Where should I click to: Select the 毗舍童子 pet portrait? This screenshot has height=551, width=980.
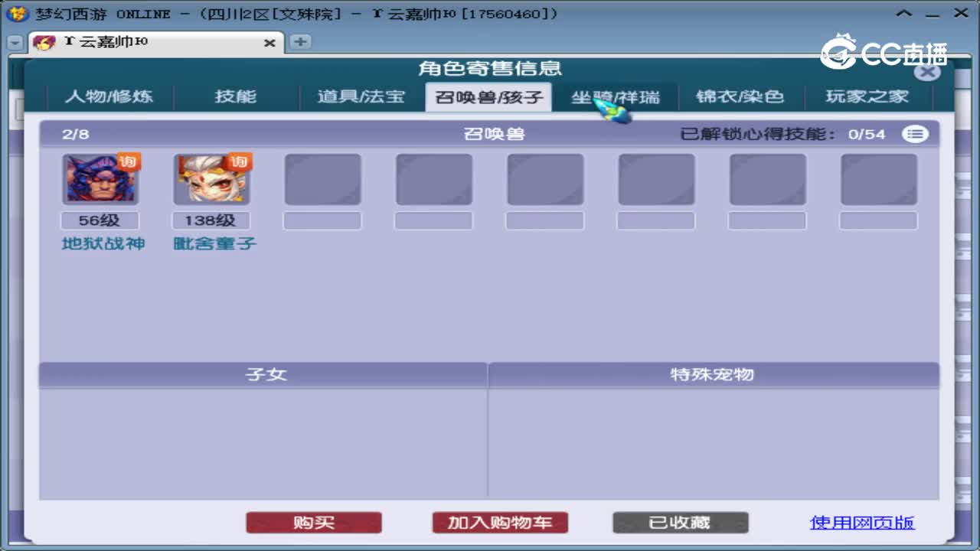pos(211,179)
